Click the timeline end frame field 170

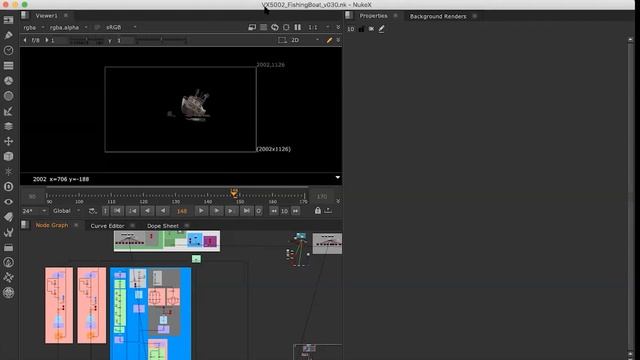322,197
